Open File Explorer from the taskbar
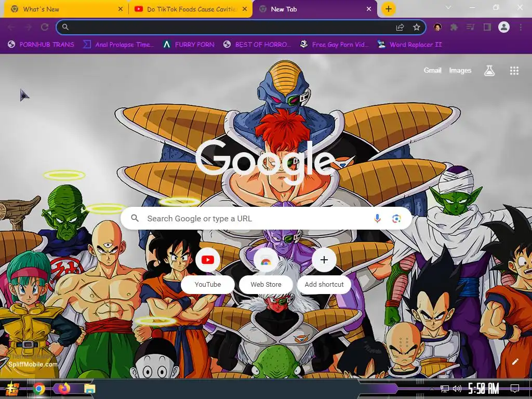The image size is (532, 399). (x=89, y=389)
